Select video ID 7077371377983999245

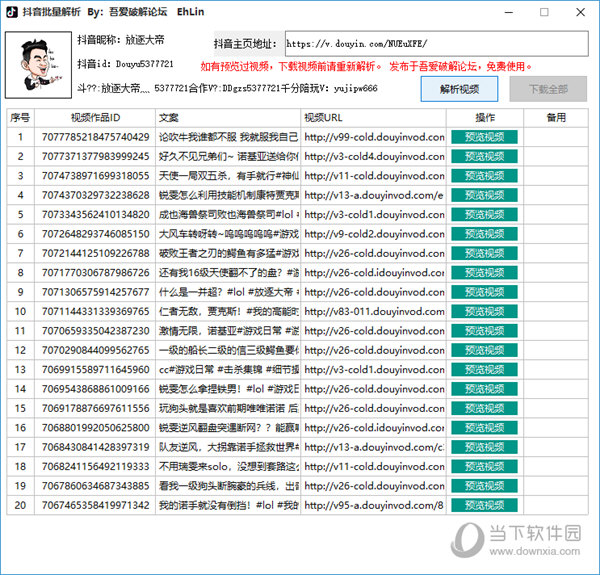96,156
